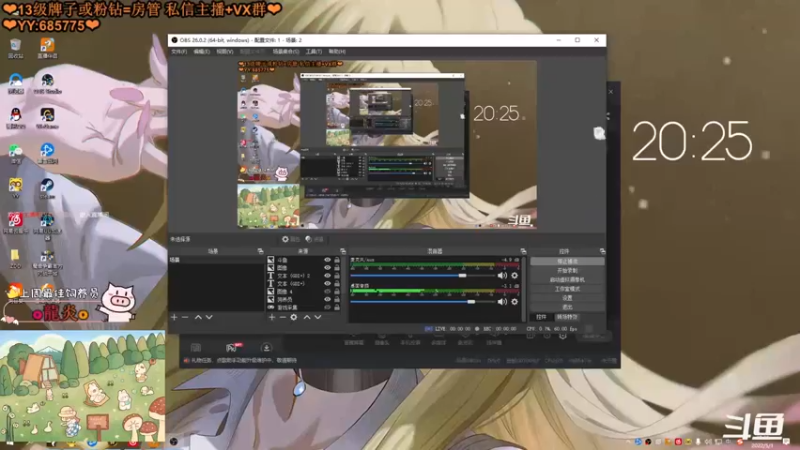Image resolution: width=800 pixels, height=450 pixels.
Task: Move the scene down in the Scenes list
Action: [x=209, y=317]
